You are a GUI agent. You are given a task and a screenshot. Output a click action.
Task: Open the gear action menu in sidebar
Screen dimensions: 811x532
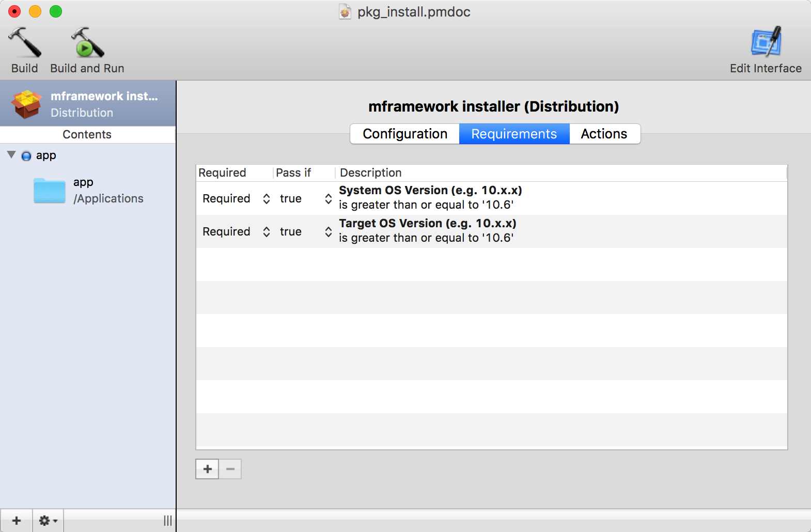coord(48,521)
